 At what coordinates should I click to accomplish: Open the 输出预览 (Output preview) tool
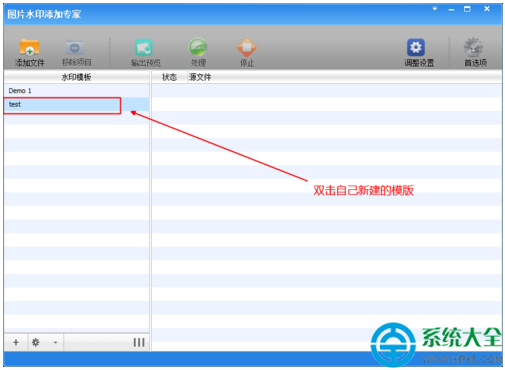tap(145, 52)
